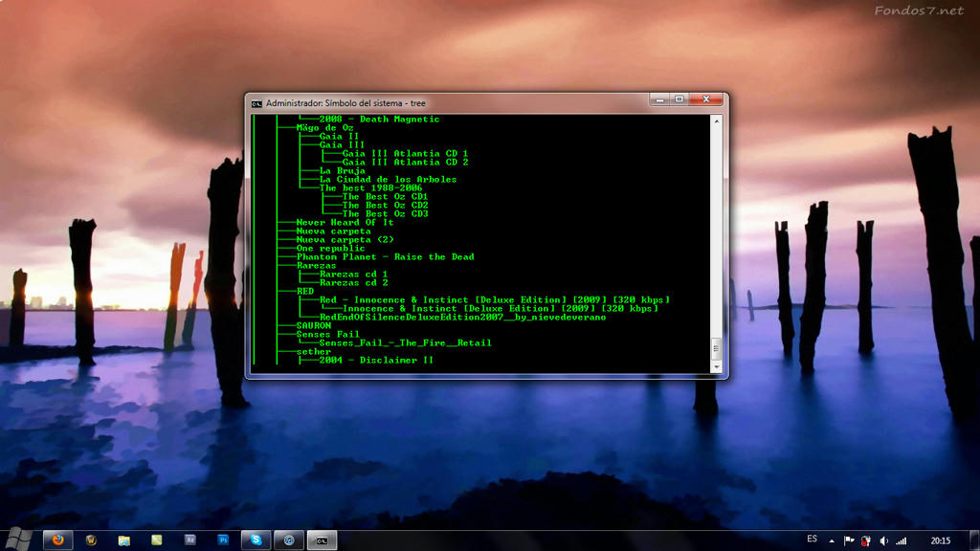Launch Firefox from the taskbar

pos(58,540)
